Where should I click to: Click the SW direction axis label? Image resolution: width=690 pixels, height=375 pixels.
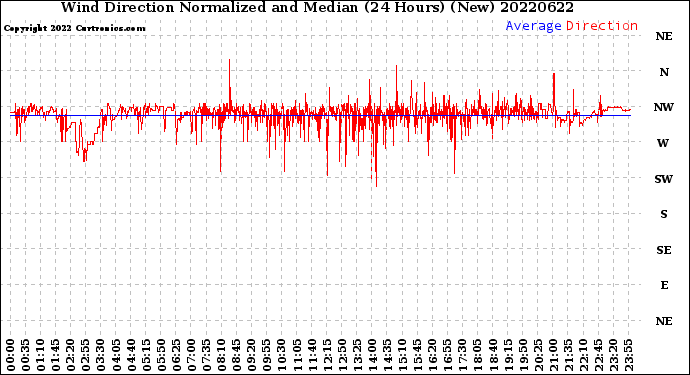click(664, 179)
